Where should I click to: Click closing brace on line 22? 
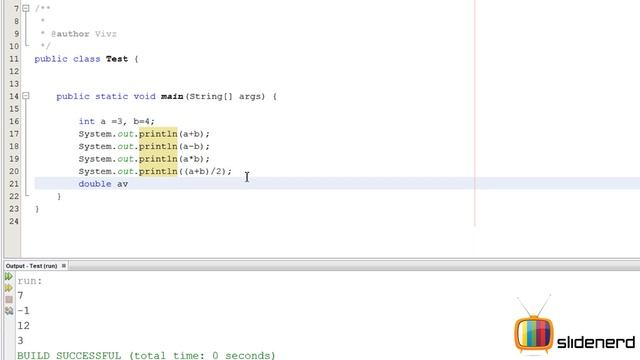coord(59,196)
